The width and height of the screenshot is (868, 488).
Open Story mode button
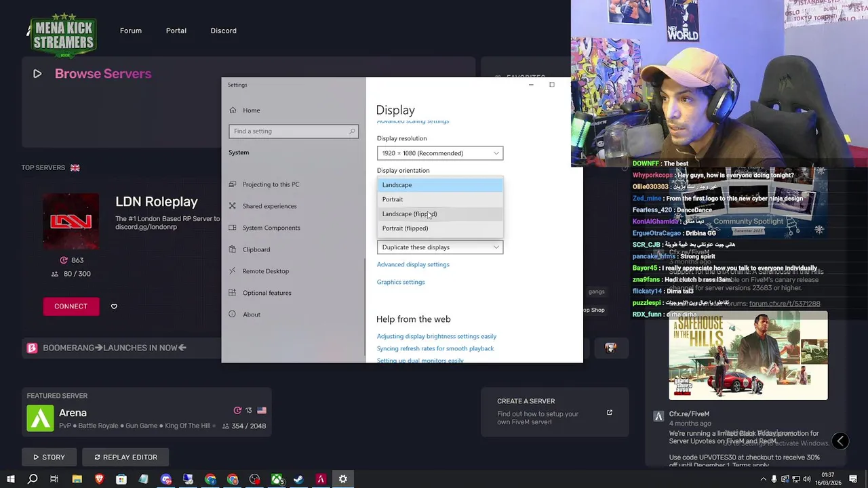click(47, 457)
